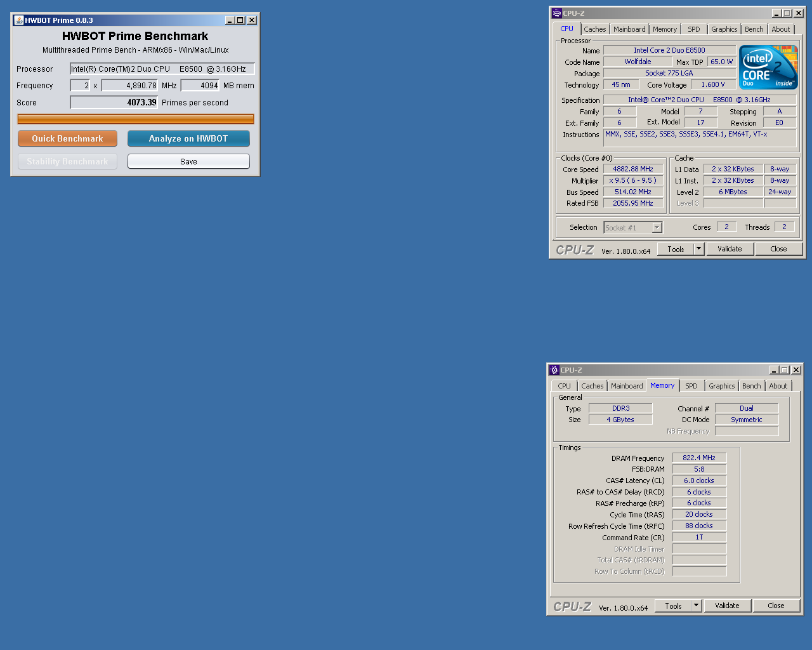This screenshot has width=812, height=650.
Task: Click the Command Rate value 1T
Action: pyautogui.click(x=699, y=537)
